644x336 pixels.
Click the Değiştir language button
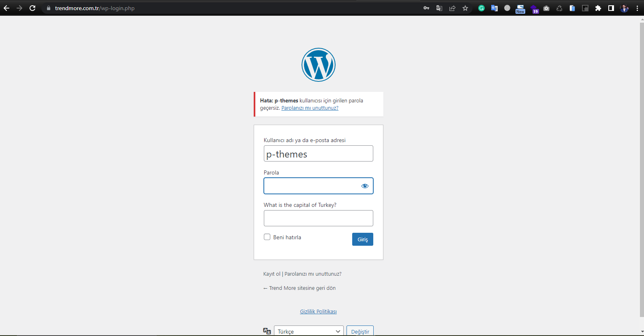(360, 331)
